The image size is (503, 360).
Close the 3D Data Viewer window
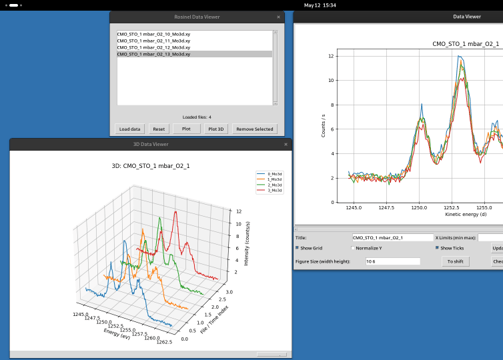click(286, 144)
